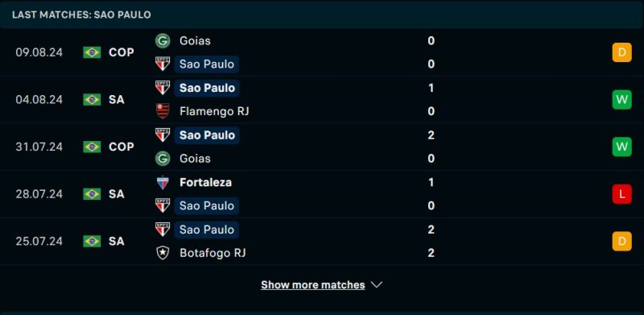The height and width of the screenshot is (315, 644).
Task: Open the Flamengo RJ team name
Action: tap(214, 111)
